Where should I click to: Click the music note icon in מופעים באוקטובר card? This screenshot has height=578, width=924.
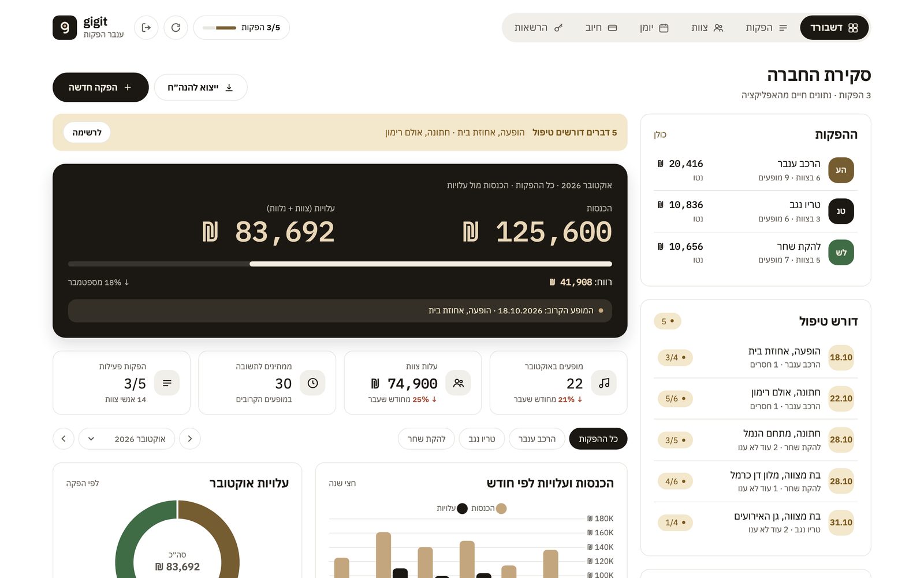[604, 383]
